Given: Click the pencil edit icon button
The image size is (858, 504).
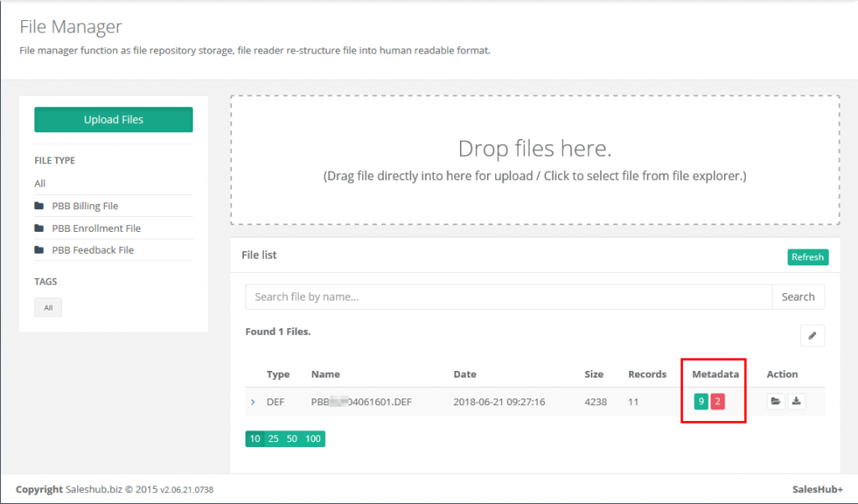Looking at the screenshot, I should pyautogui.click(x=812, y=336).
